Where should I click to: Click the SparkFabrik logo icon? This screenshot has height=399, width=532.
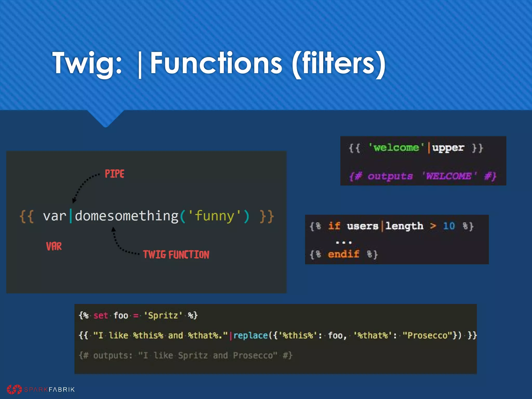click(15, 389)
